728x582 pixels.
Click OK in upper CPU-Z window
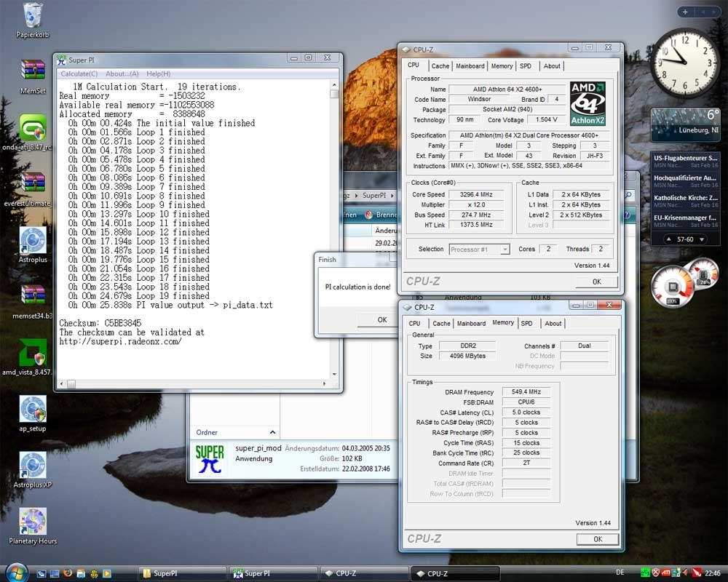pyautogui.click(x=597, y=282)
